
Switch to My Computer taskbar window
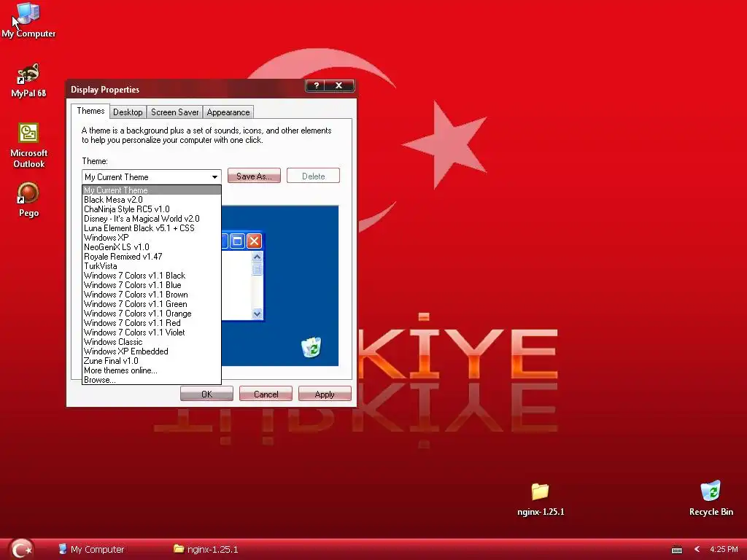point(91,549)
